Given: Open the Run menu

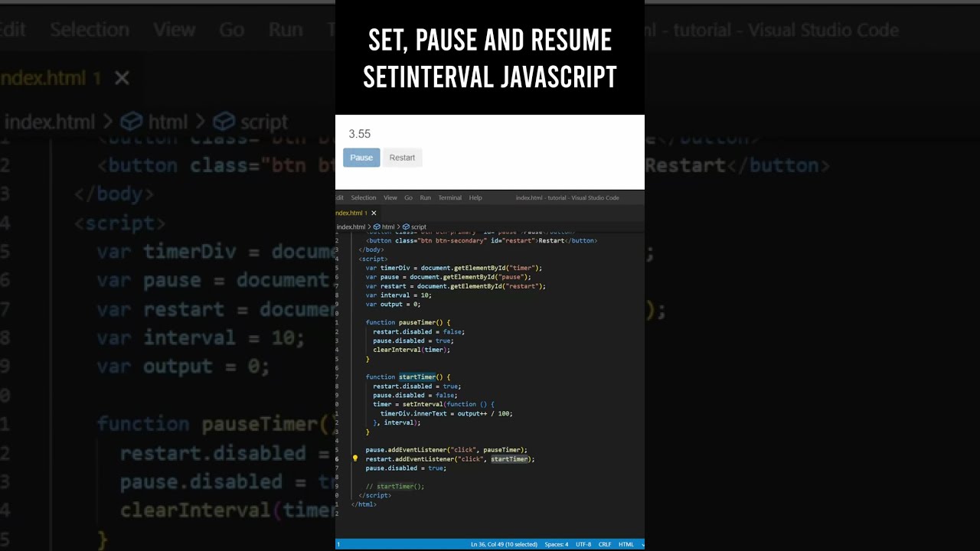Looking at the screenshot, I should point(425,197).
